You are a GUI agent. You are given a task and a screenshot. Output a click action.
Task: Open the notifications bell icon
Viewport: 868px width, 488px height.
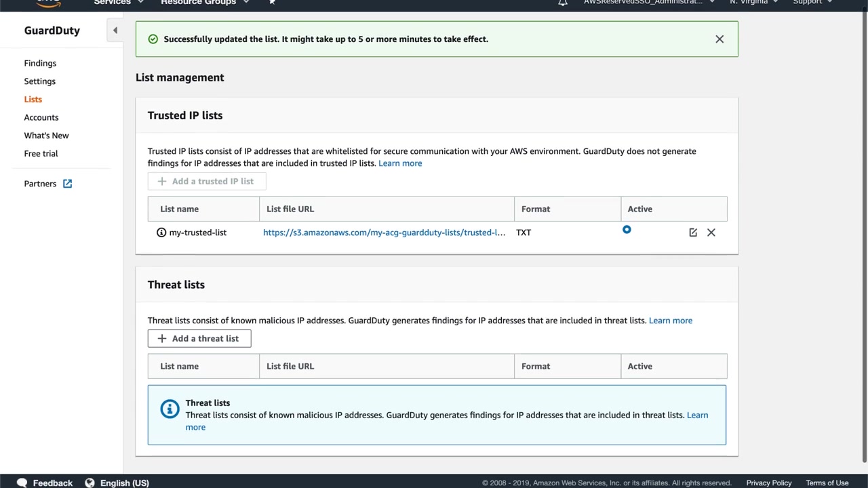(563, 3)
